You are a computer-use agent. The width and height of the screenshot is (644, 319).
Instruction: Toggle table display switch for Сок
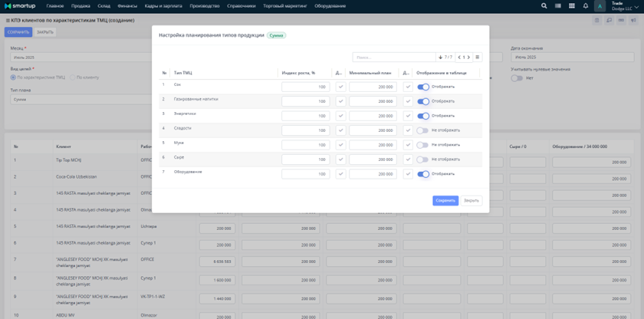(423, 87)
